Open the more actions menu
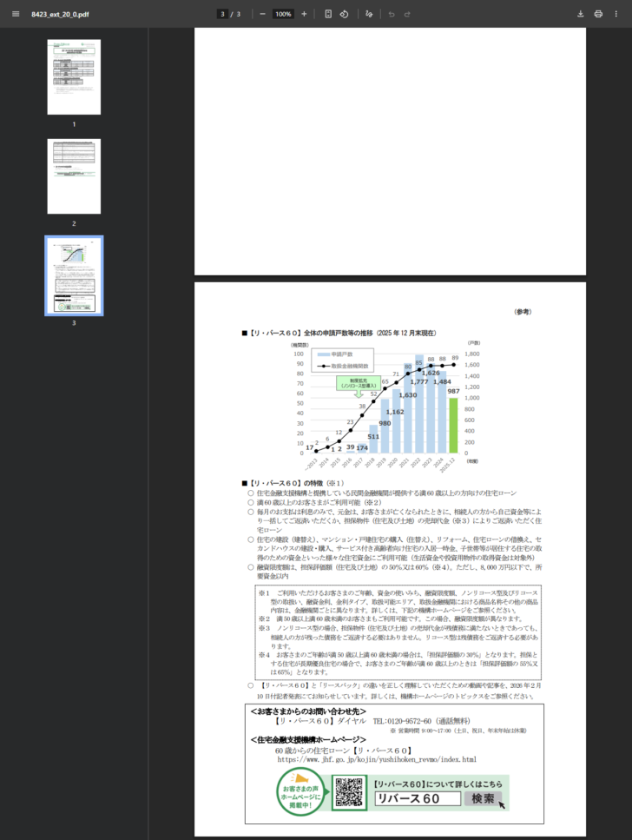 [x=616, y=14]
